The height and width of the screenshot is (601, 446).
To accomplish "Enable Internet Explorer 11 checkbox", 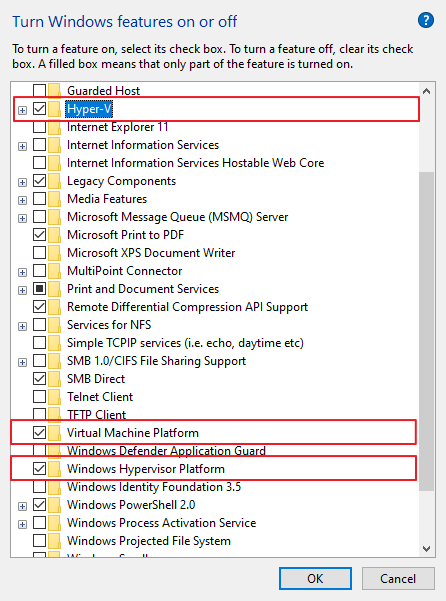I will click(39, 126).
